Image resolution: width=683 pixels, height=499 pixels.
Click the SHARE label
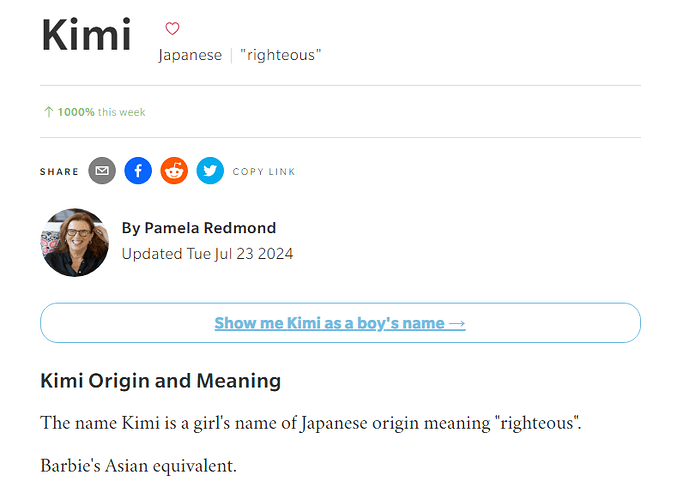[x=59, y=172]
